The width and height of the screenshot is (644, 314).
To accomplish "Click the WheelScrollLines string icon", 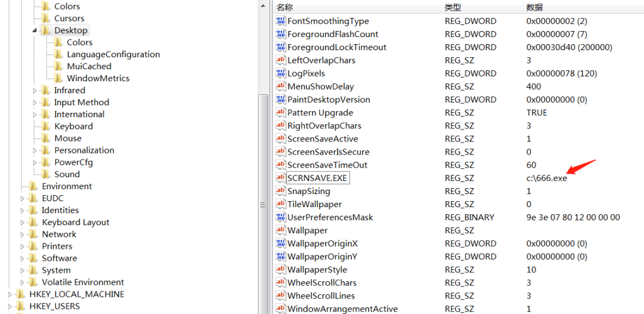I will click(281, 296).
